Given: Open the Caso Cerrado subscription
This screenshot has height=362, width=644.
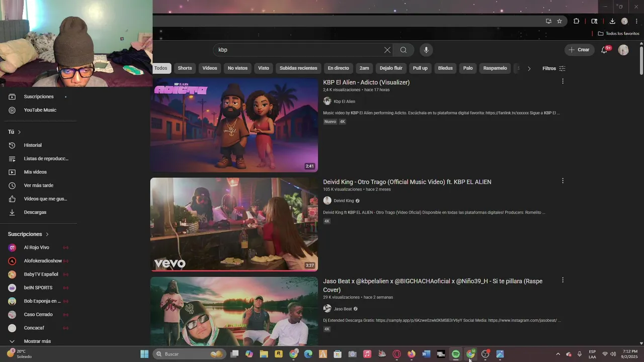Looking at the screenshot, I should (x=38, y=314).
